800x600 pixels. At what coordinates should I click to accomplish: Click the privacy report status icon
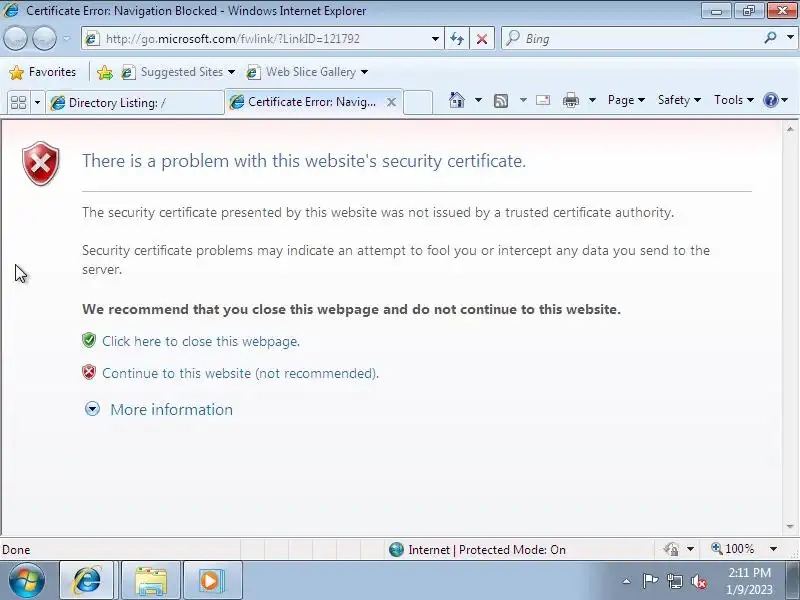point(671,549)
